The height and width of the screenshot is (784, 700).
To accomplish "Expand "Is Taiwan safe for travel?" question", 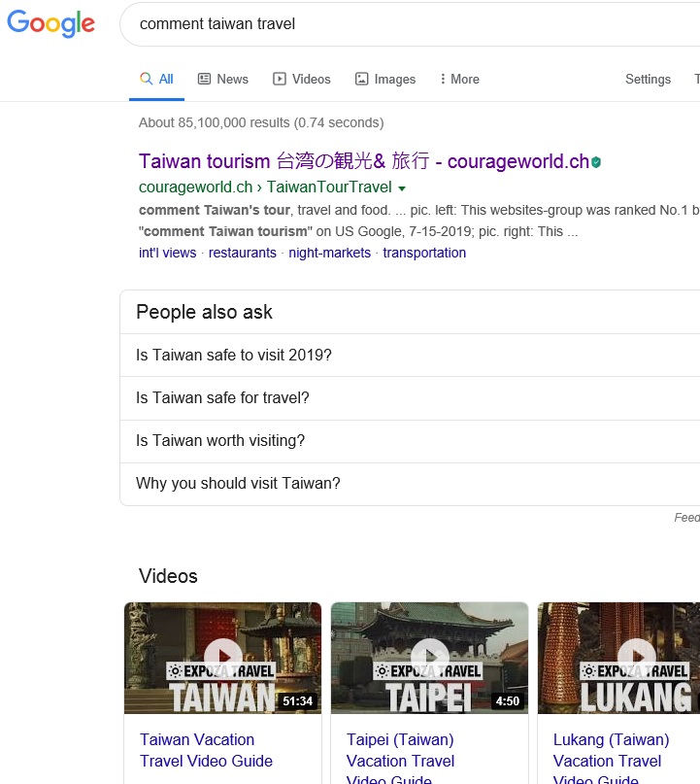I will coord(222,398).
